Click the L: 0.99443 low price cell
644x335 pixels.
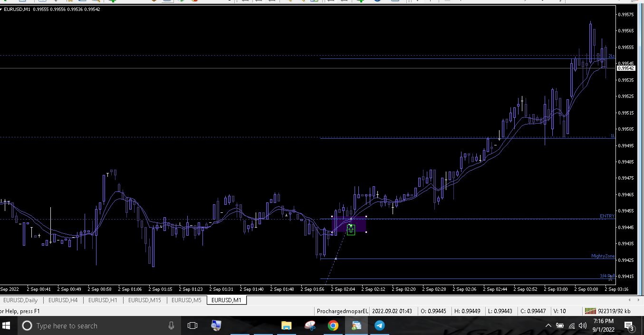tap(500, 311)
